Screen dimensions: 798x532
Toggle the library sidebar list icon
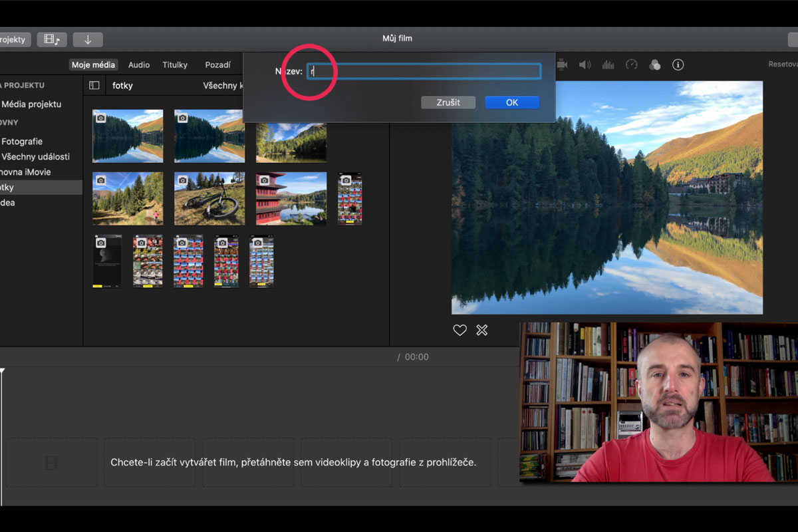tap(94, 86)
